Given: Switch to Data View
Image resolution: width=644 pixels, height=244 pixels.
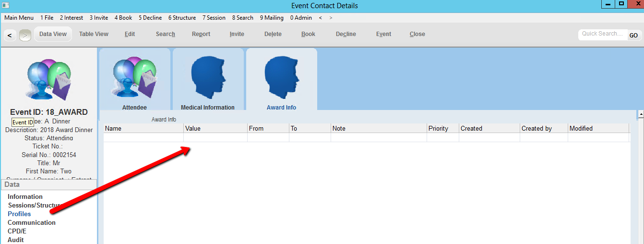Looking at the screenshot, I should pyautogui.click(x=53, y=34).
